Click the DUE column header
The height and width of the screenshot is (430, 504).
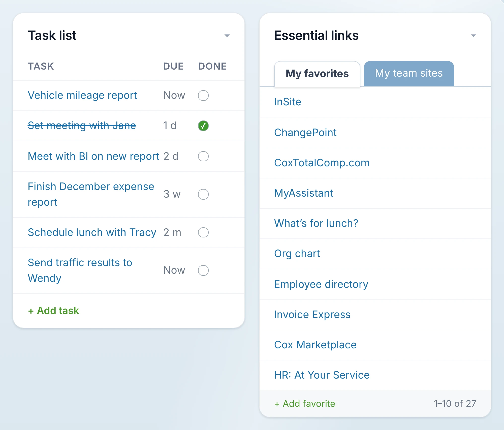click(173, 66)
